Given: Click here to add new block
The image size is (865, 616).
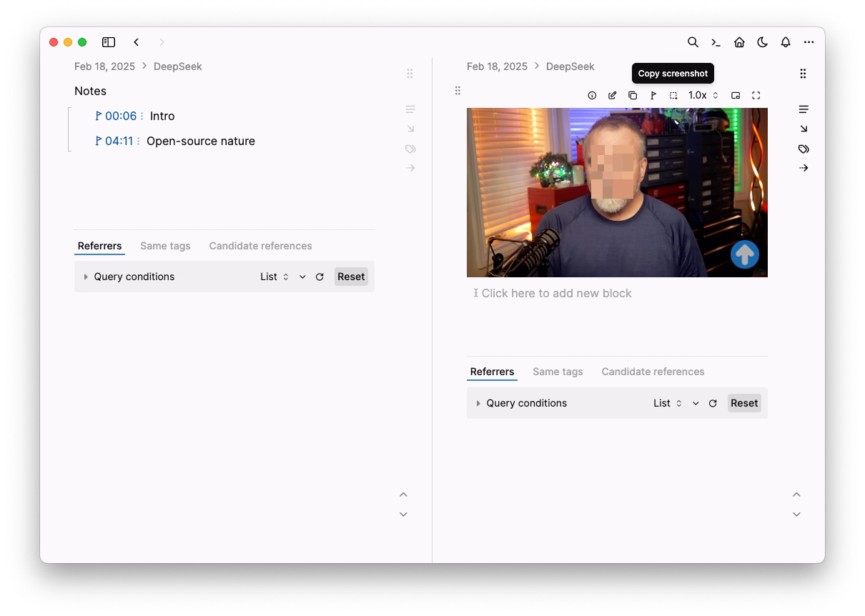Looking at the screenshot, I should click(x=556, y=293).
